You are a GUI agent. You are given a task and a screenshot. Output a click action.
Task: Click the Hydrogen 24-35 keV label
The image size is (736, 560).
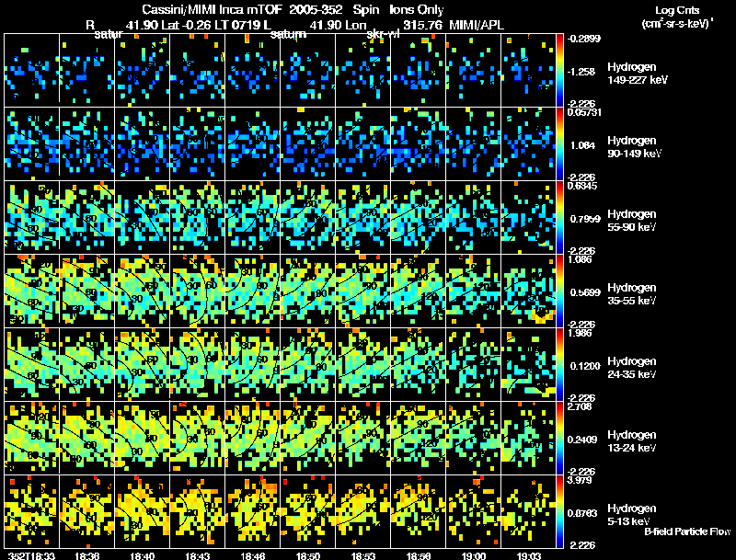tap(632, 368)
